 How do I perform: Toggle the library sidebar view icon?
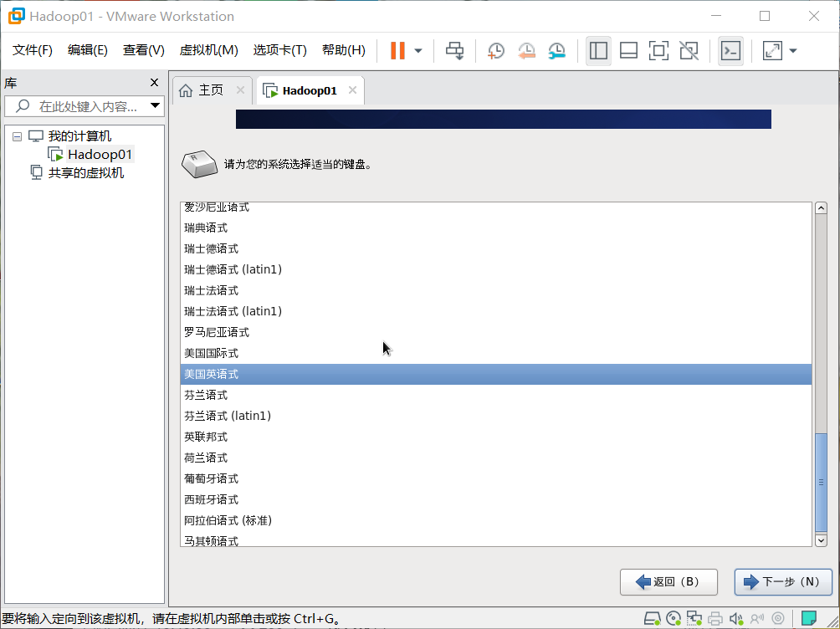pyautogui.click(x=598, y=51)
